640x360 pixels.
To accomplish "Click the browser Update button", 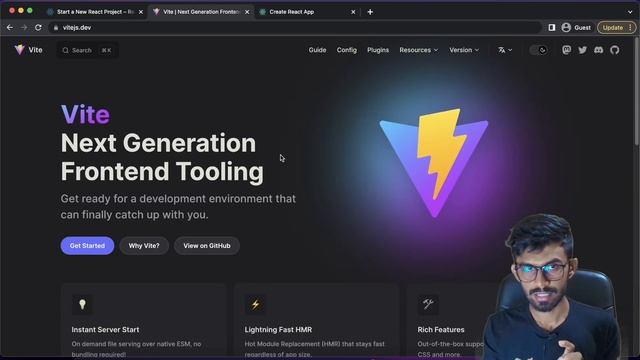I will coord(616,27).
